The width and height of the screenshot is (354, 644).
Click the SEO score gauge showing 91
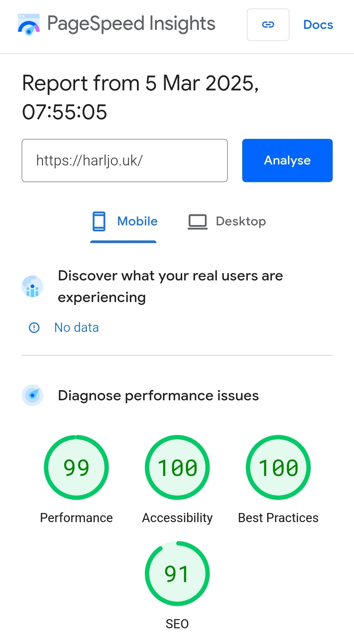[177, 574]
